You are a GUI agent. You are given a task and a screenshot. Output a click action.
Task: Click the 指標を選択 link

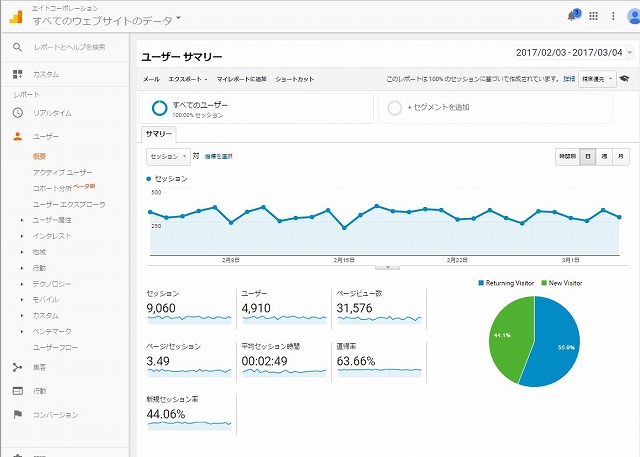tap(218, 156)
